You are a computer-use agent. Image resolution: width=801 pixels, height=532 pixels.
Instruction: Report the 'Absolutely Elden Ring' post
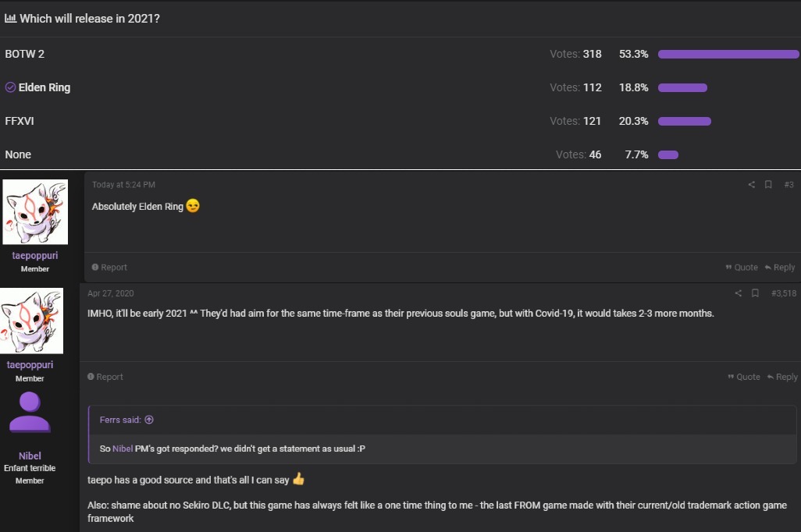click(x=109, y=267)
